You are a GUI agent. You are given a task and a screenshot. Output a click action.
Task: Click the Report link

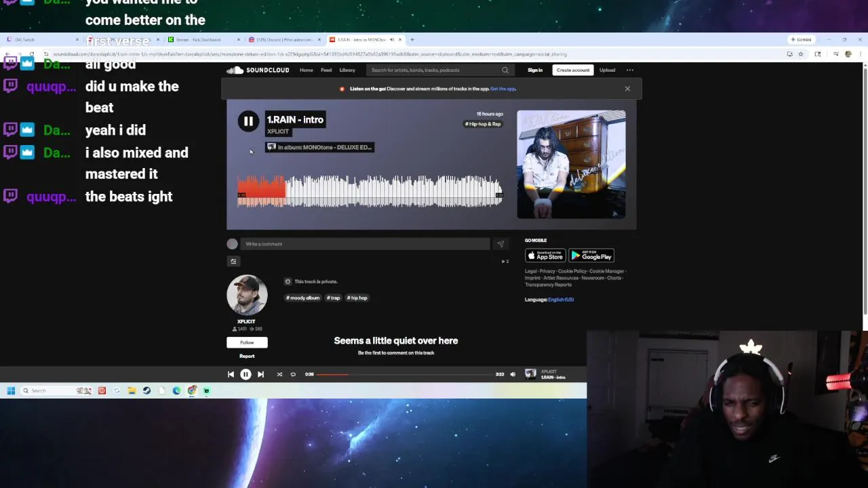click(247, 356)
